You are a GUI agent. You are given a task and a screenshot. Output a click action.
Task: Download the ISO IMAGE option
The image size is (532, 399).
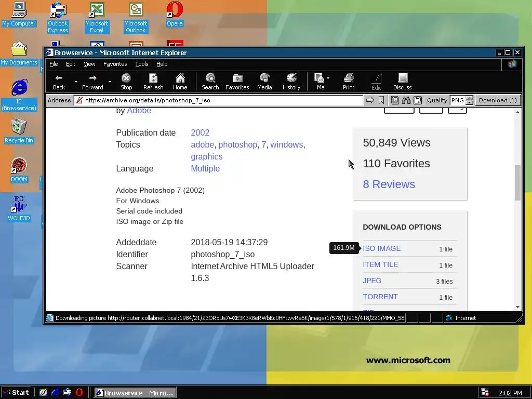coord(382,248)
